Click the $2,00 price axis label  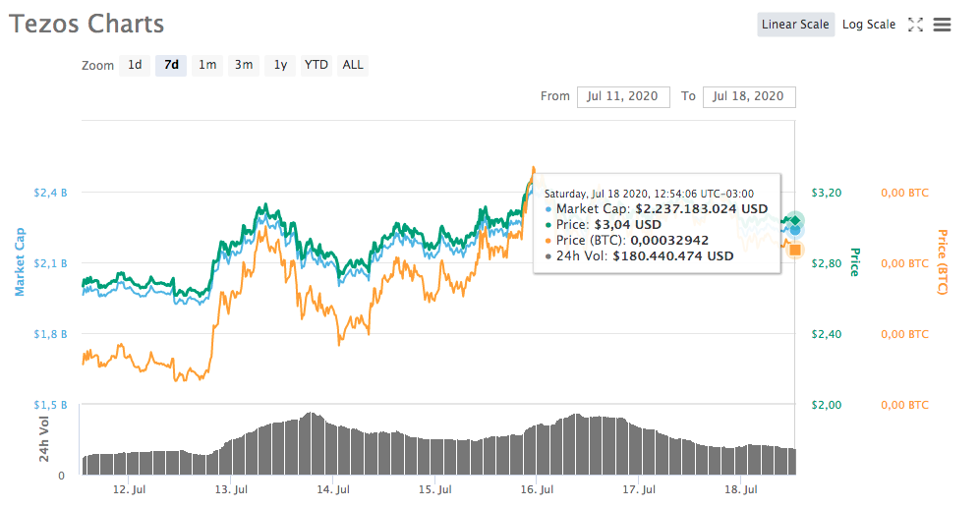[827, 405]
